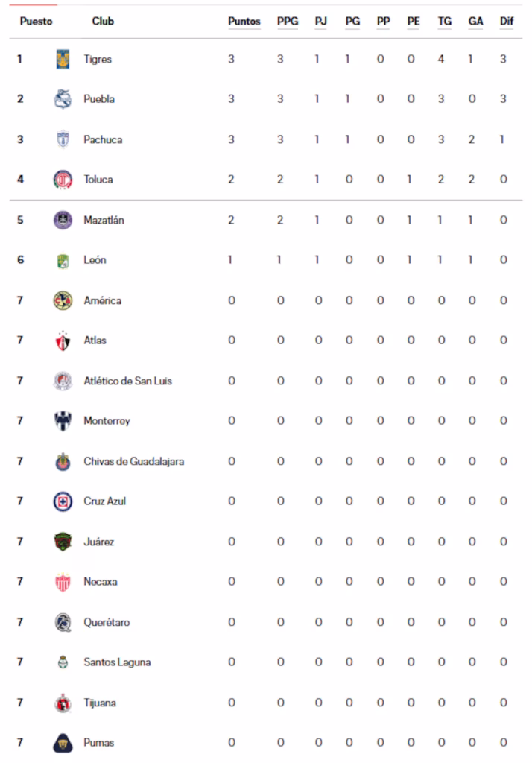This screenshot has width=532, height=763.
Task: Open Chivas de Guadalajara team link
Action: pyautogui.click(x=134, y=461)
